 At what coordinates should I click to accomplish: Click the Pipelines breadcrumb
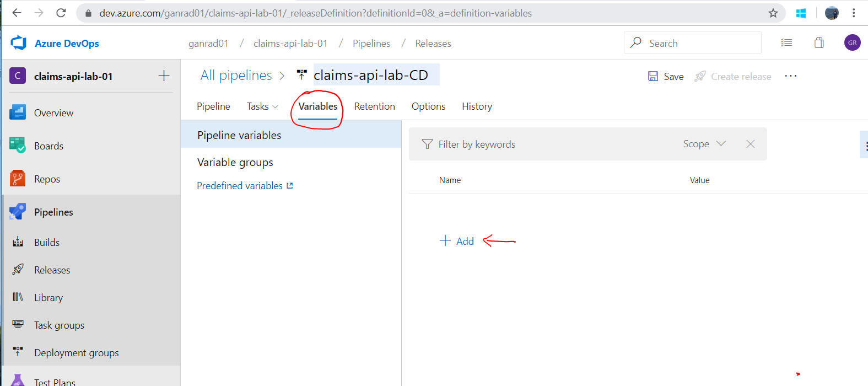pos(371,43)
